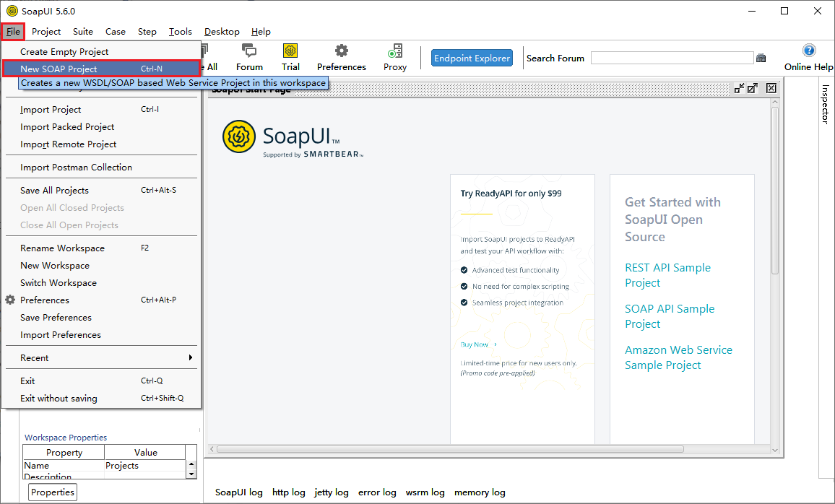Open Preferences from File menu
Image resolution: width=835 pixels, height=504 pixels.
pos(101,300)
